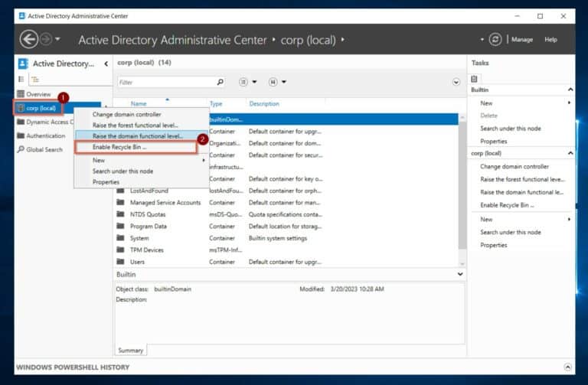The height and width of the screenshot is (385, 588).
Task: Expand the filter criteria chevron button
Action: 456,82
